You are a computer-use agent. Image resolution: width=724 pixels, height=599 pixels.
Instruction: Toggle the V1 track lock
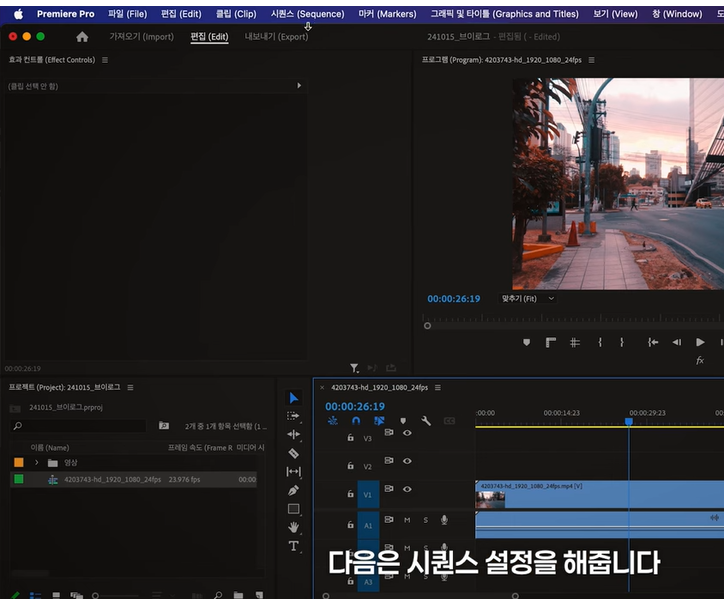(350, 494)
